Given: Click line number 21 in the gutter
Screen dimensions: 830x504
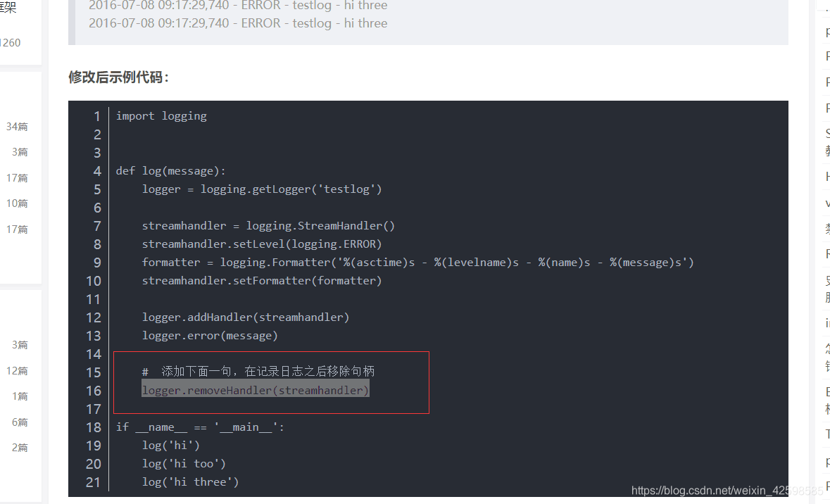Looking at the screenshot, I should 93,483.
